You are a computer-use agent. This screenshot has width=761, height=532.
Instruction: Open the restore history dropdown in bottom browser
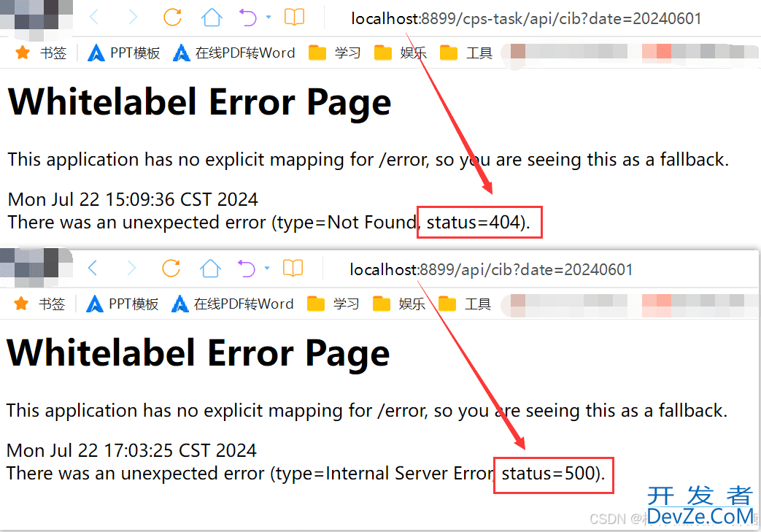(267, 268)
